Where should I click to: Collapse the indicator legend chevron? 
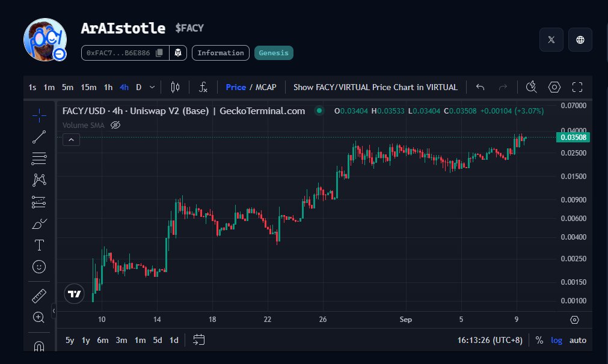pyautogui.click(x=72, y=140)
